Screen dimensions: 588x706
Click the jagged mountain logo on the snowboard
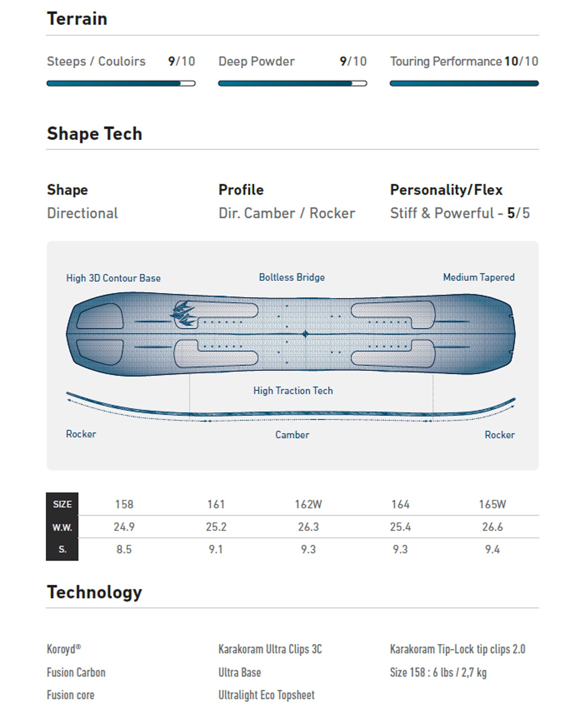183,314
